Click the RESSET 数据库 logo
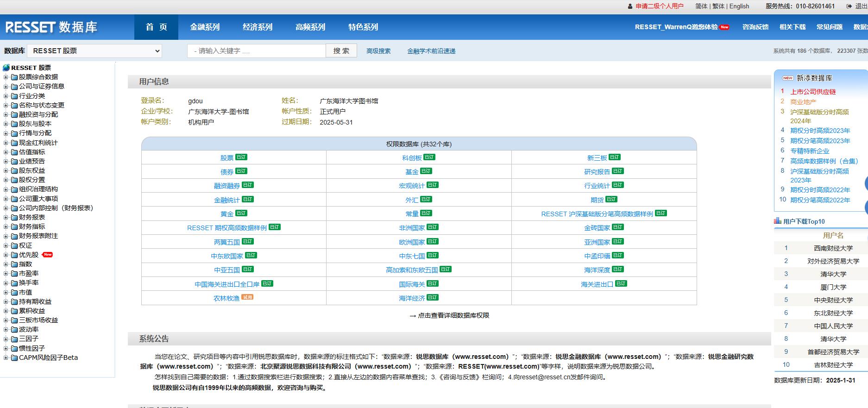The width and height of the screenshot is (868, 408). (x=51, y=27)
